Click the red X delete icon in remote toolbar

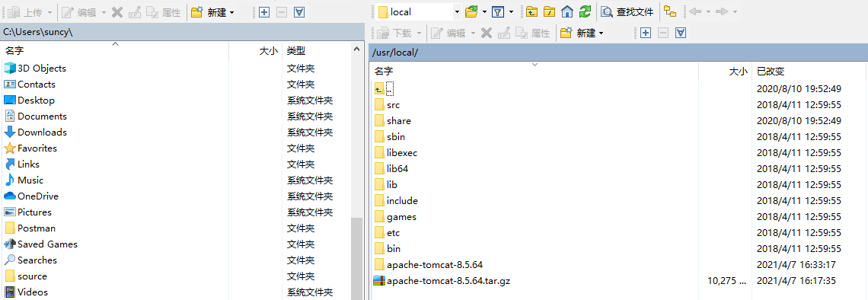(487, 34)
